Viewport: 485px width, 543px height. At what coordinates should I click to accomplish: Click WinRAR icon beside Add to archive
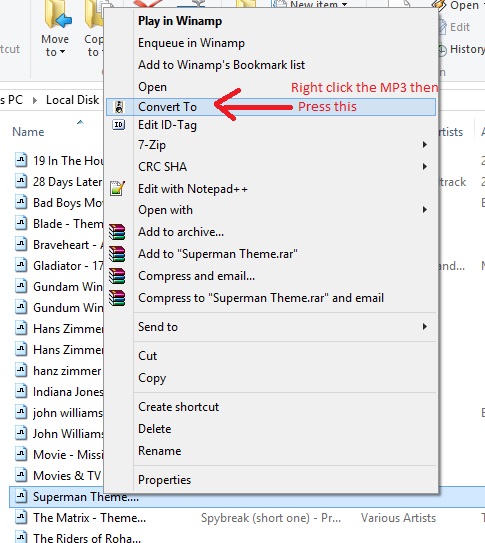point(117,232)
